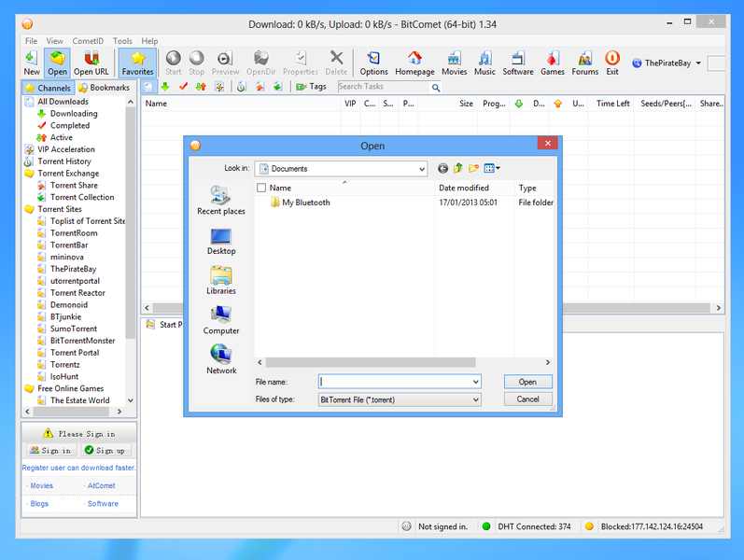
Task: Open the Music toolbar icon
Action: pos(484,63)
